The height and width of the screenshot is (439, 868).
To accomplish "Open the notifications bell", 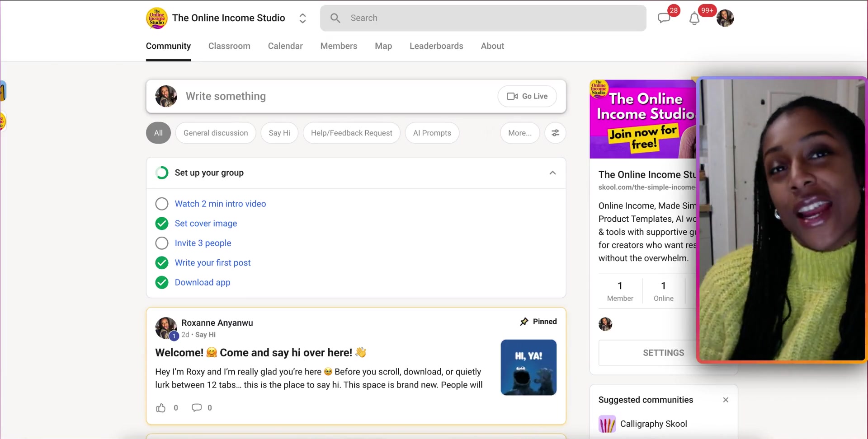I will [694, 19].
